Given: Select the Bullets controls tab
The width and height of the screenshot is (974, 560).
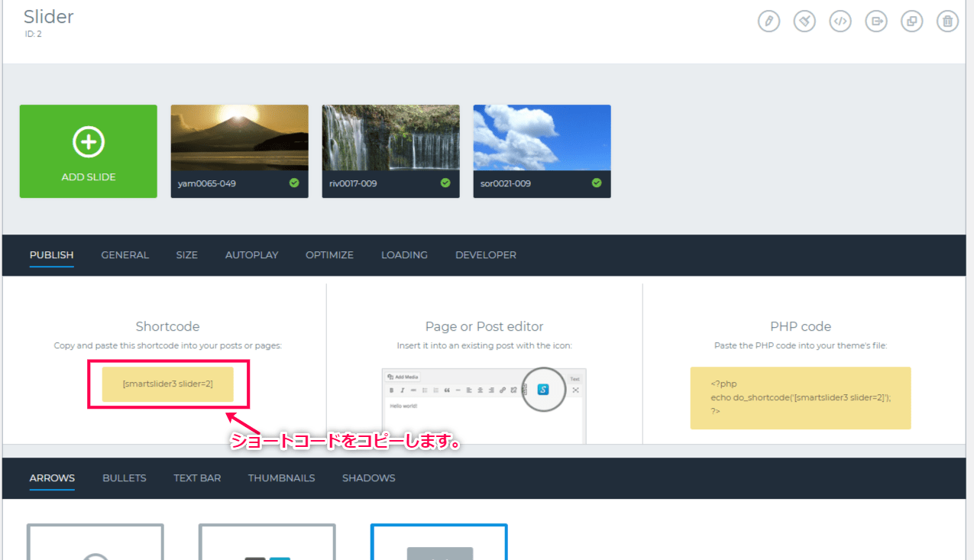Looking at the screenshot, I should point(125,478).
